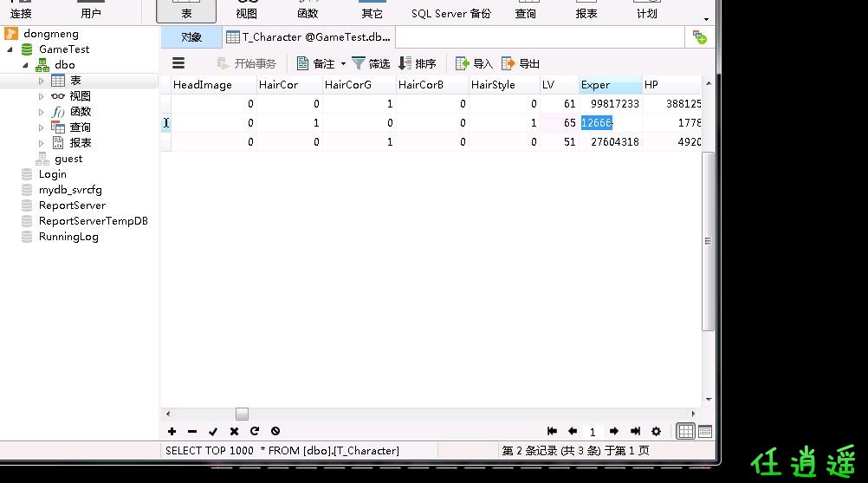Go to the previous page arrow
Screen dimensions: 868x483
(x=573, y=431)
